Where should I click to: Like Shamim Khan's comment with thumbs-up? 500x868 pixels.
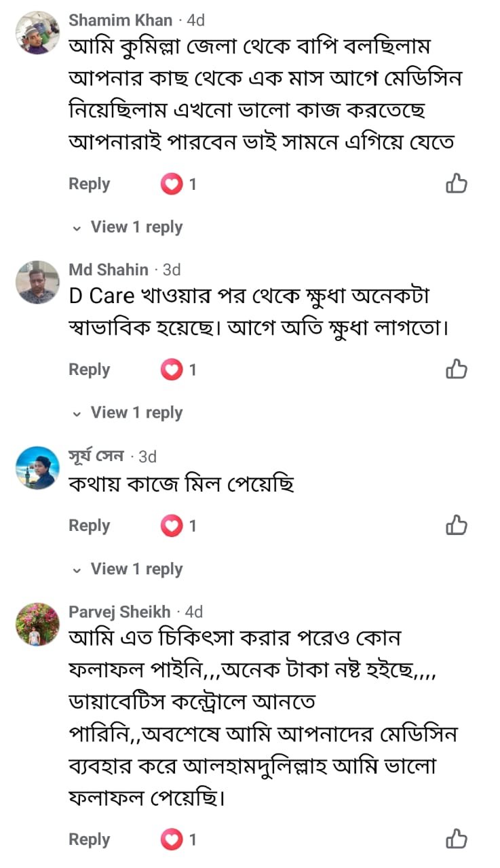(x=456, y=183)
